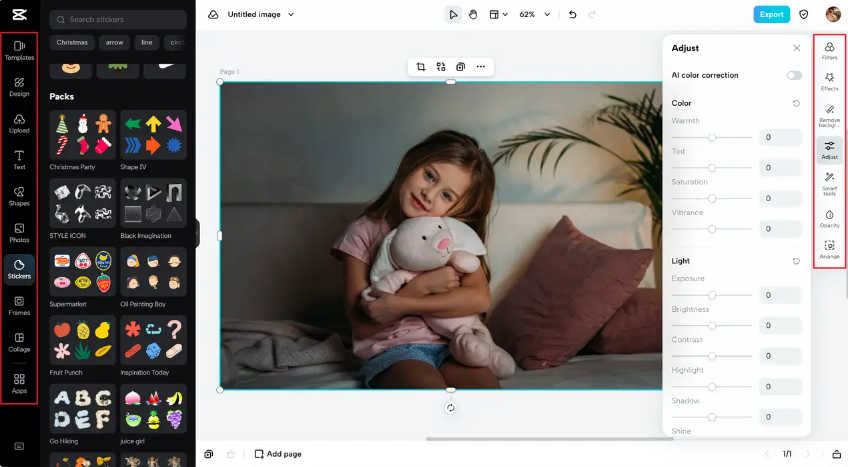Select the arrow search tag

pos(115,42)
